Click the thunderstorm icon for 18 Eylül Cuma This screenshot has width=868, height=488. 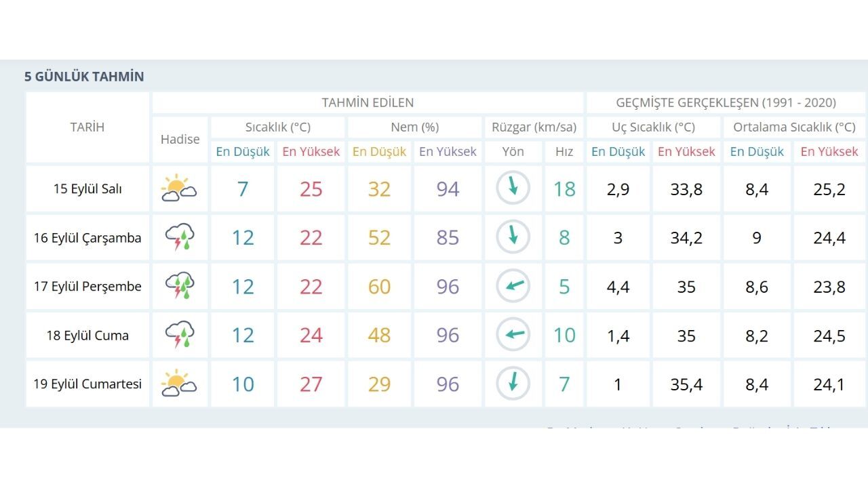180,335
